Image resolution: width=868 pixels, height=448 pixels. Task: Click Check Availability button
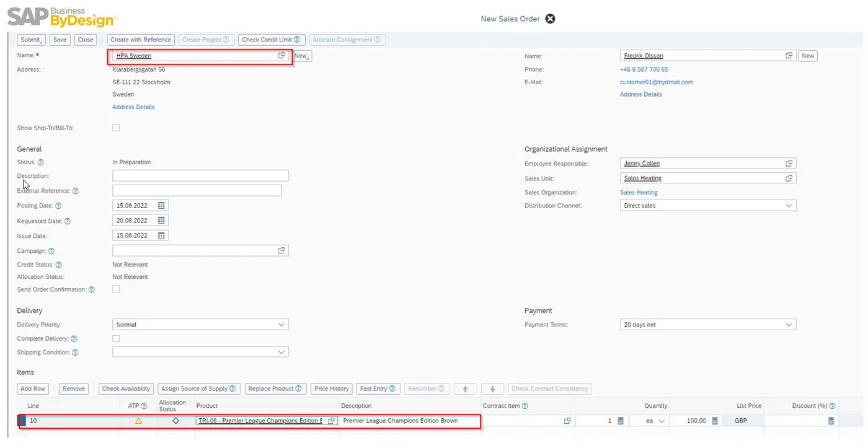tap(126, 389)
